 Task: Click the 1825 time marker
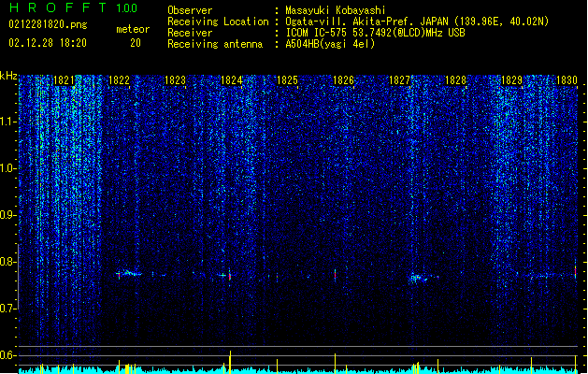287,80
